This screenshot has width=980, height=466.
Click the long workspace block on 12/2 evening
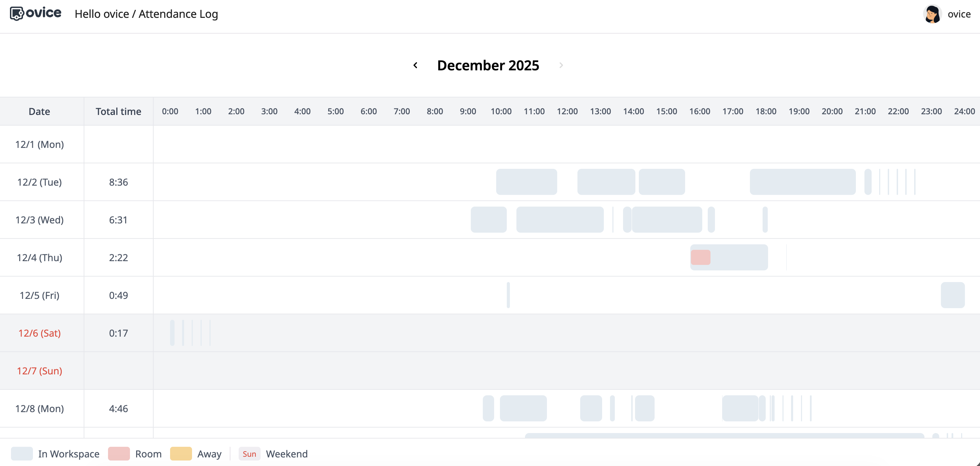click(x=802, y=182)
